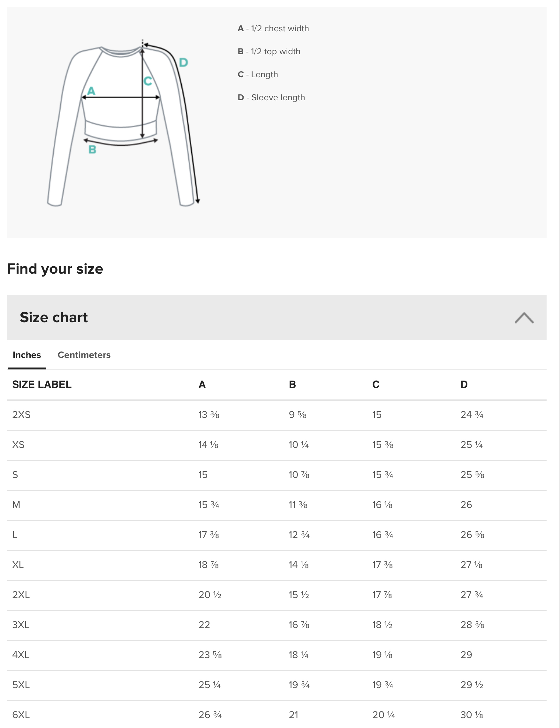Click the D column header in the table
Viewport: 560px width, 728px height.
464,384
